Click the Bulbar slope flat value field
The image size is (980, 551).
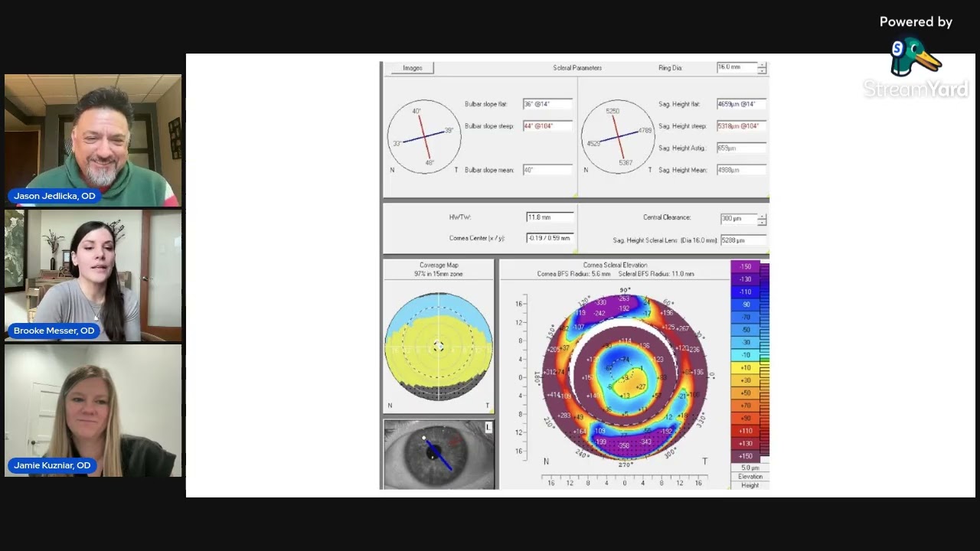point(547,104)
